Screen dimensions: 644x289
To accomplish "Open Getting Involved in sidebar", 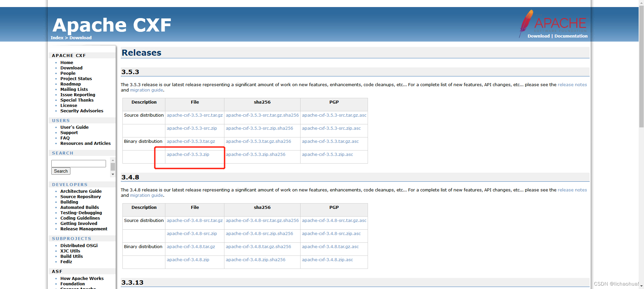I will (x=79, y=224).
